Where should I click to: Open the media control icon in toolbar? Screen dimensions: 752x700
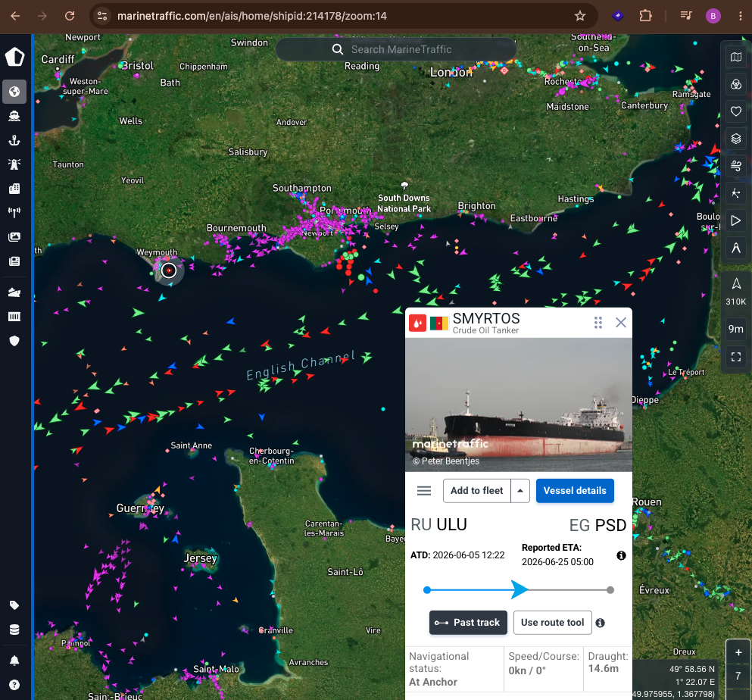click(x=686, y=16)
